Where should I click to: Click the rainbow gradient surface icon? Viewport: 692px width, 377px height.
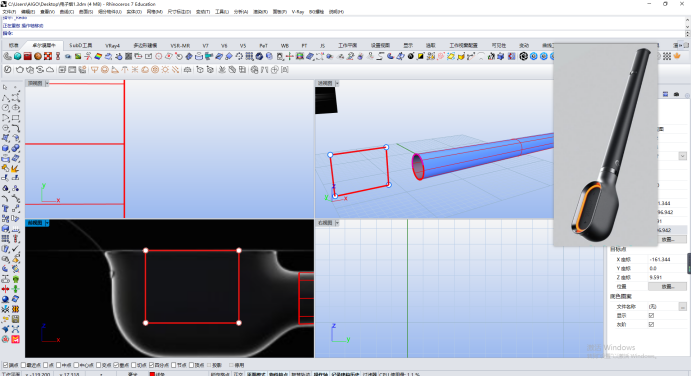pos(98,57)
